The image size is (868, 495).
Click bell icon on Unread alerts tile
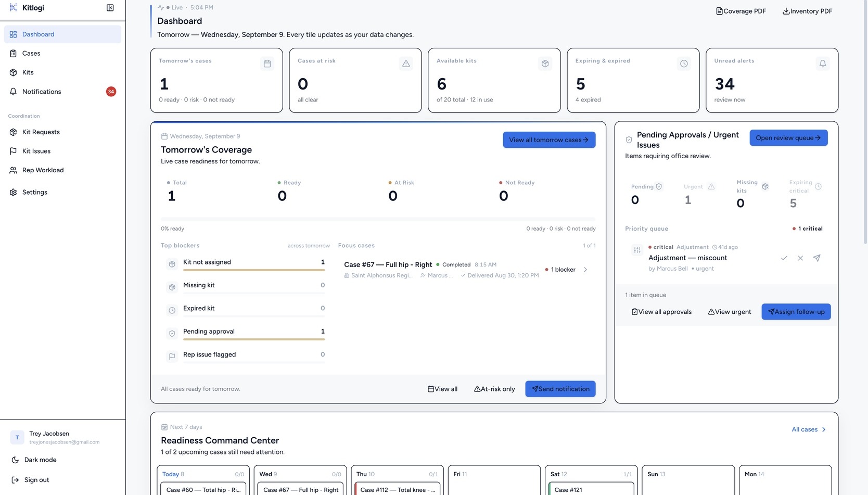(x=823, y=64)
